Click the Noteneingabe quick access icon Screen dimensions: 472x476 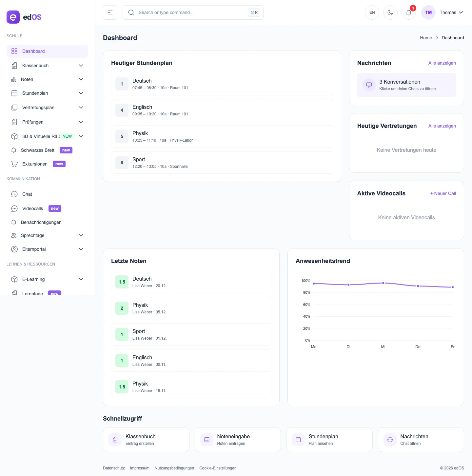pyautogui.click(x=207, y=440)
